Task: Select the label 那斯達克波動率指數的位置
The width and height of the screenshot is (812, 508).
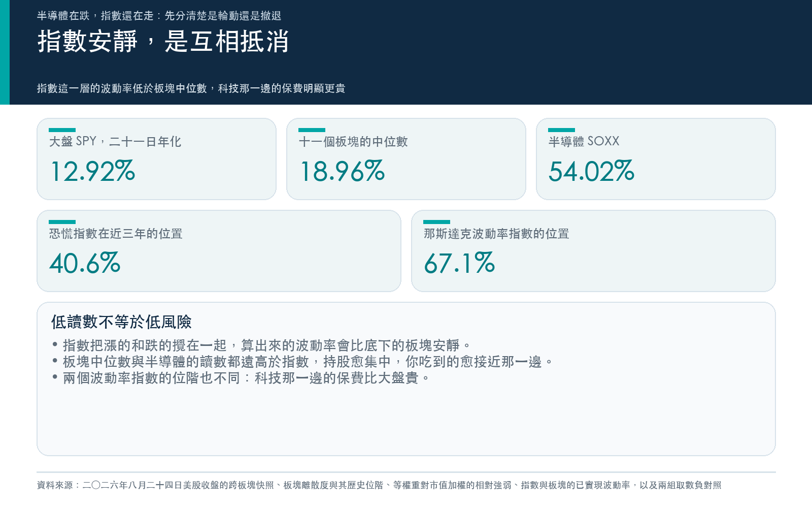Action: point(496,233)
